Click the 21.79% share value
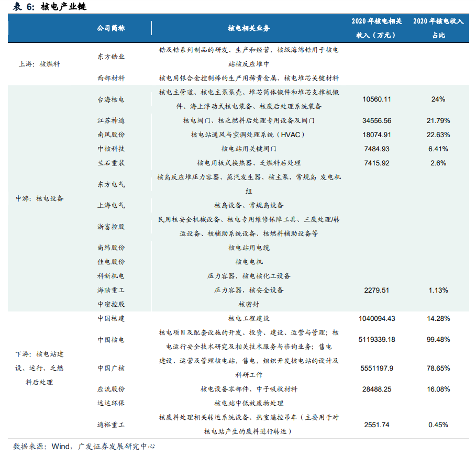Image resolution: width=476 pixels, height=457 pixels. point(438,120)
